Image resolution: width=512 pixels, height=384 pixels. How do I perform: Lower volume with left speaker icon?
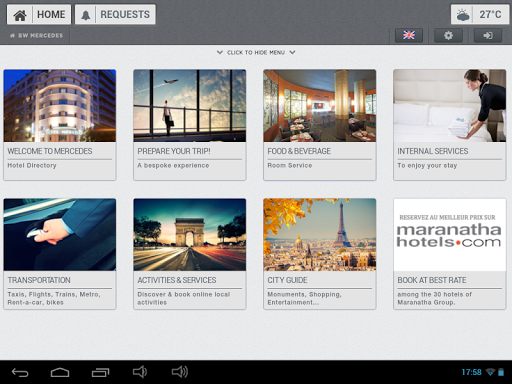pos(140,372)
